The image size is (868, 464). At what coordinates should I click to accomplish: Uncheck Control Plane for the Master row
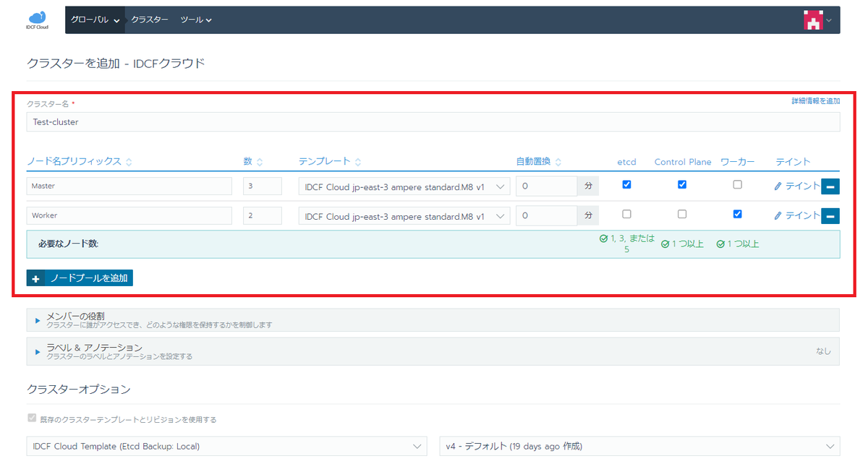pyautogui.click(x=682, y=184)
